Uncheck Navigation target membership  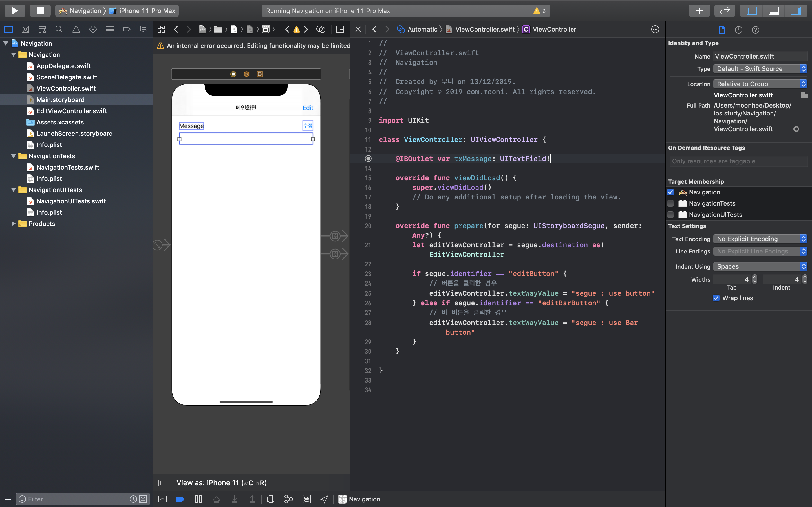click(670, 192)
